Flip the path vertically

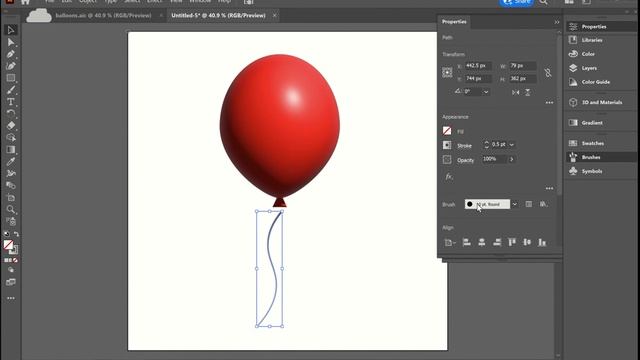528,93
